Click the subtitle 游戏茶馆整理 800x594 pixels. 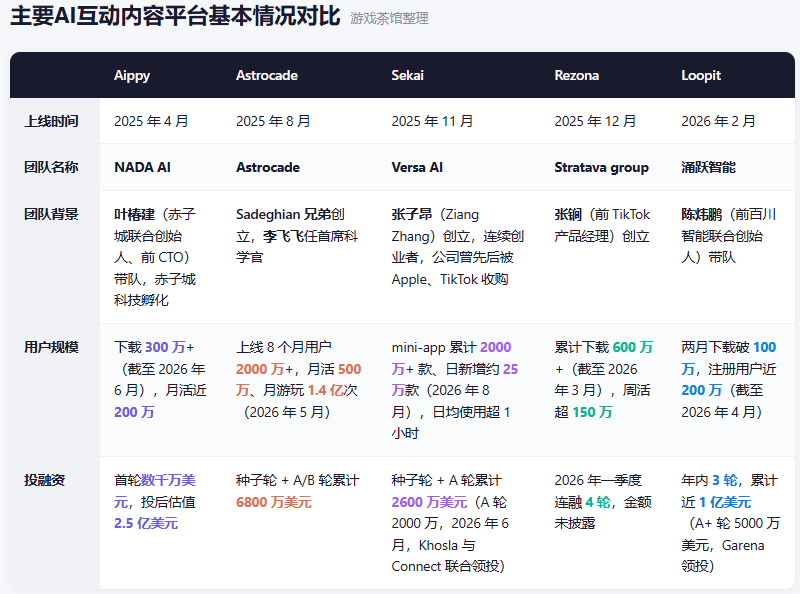click(x=389, y=18)
